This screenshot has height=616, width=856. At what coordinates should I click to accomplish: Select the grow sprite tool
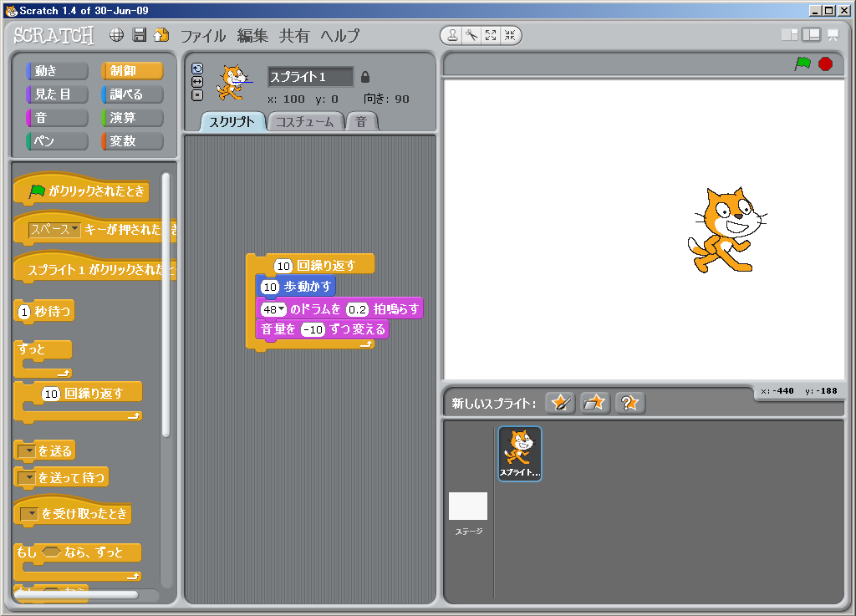[491, 35]
